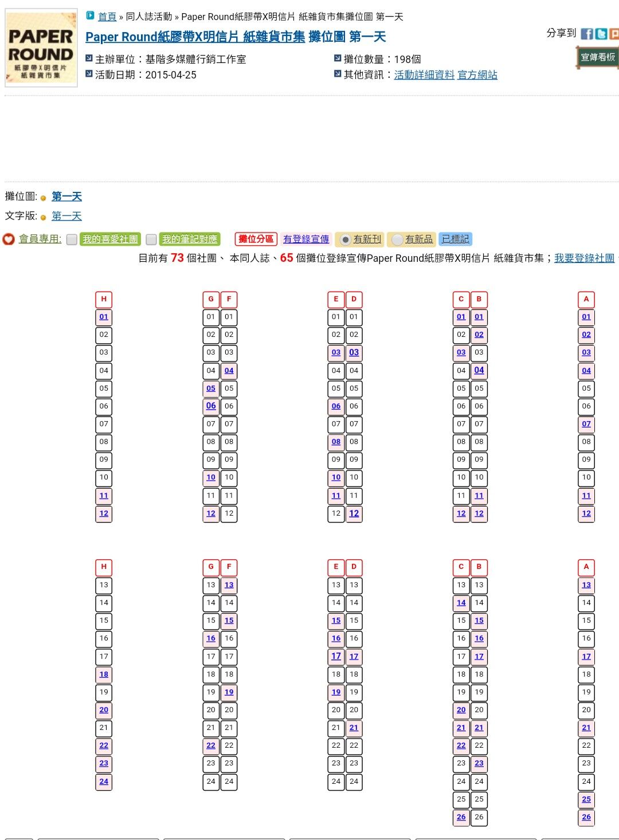Open booth A26
The image size is (619, 840).
pyautogui.click(x=586, y=817)
